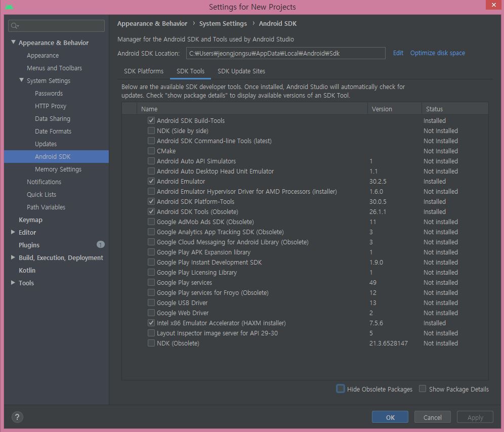The image size is (504, 432).
Task: Check Google Play services
Action: point(151,283)
